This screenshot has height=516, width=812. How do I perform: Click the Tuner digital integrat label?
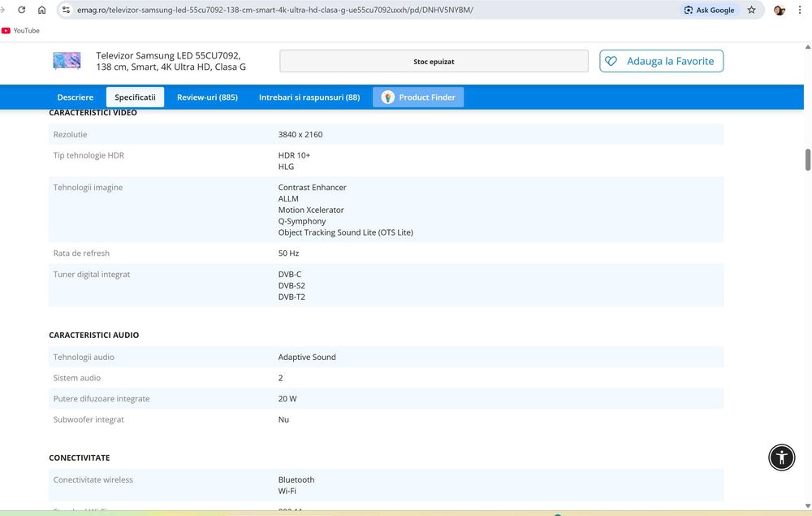click(x=92, y=274)
